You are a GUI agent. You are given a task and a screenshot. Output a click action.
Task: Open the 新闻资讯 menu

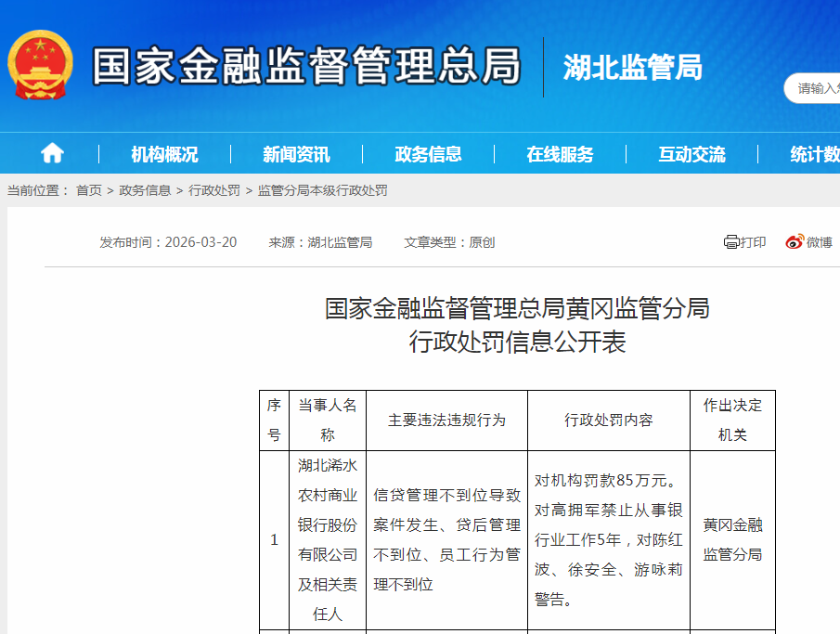295,153
